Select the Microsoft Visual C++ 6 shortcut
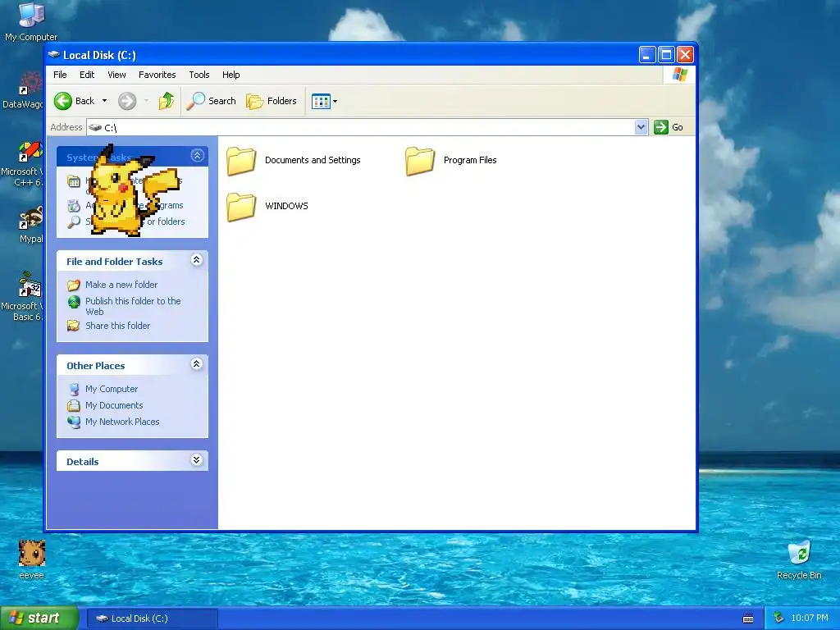The height and width of the screenshot is (630, 840). (24, 163)
